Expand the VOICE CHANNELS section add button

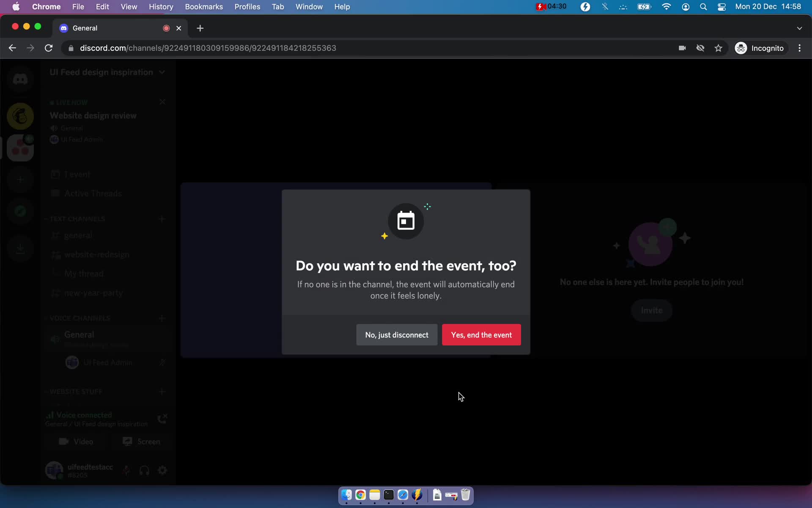point(162,318)
